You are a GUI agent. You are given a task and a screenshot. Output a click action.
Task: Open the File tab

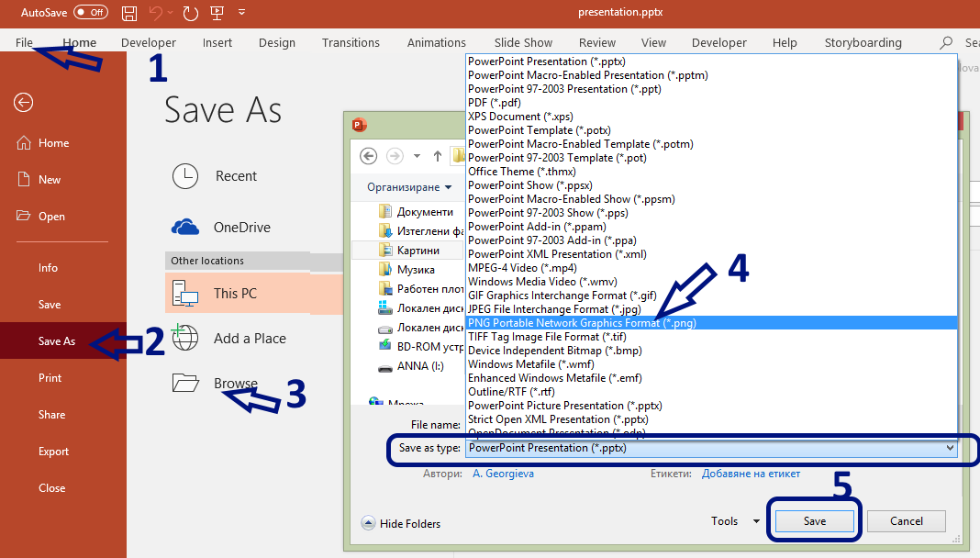[25, 42]
